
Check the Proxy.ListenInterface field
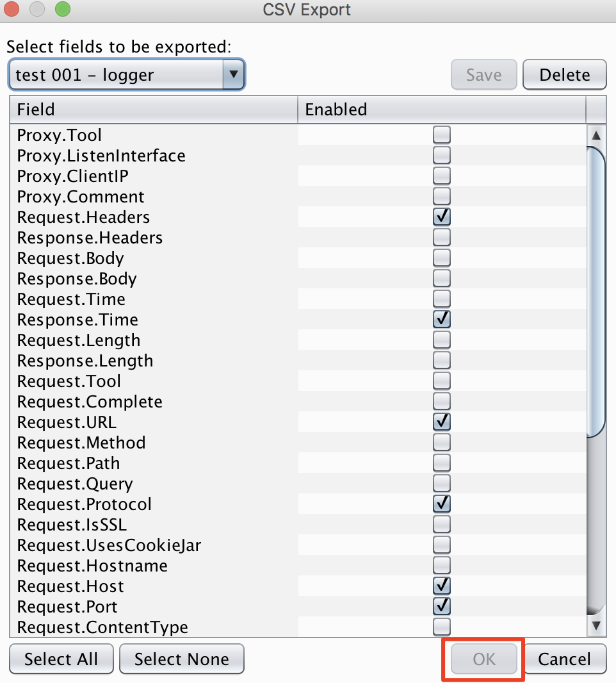(441, 155)
